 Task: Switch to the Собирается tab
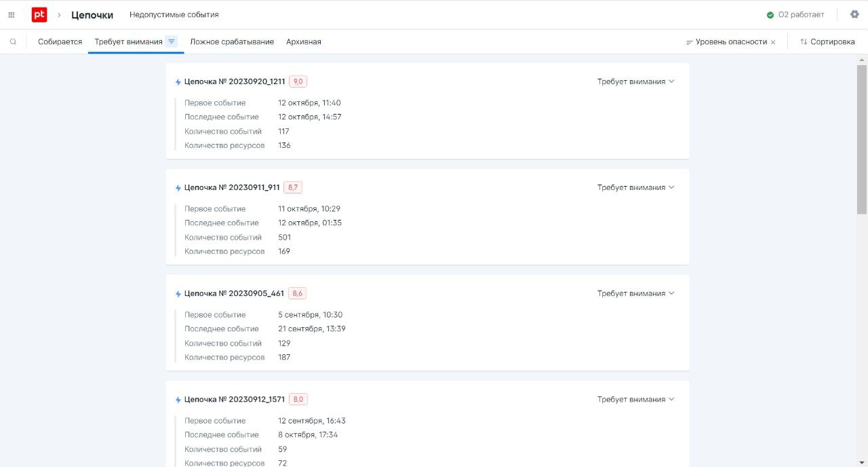tap(60, 42)
